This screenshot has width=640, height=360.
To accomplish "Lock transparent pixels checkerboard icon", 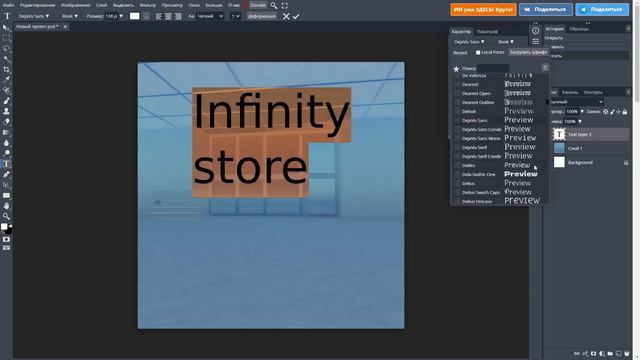I will (605, 111).
